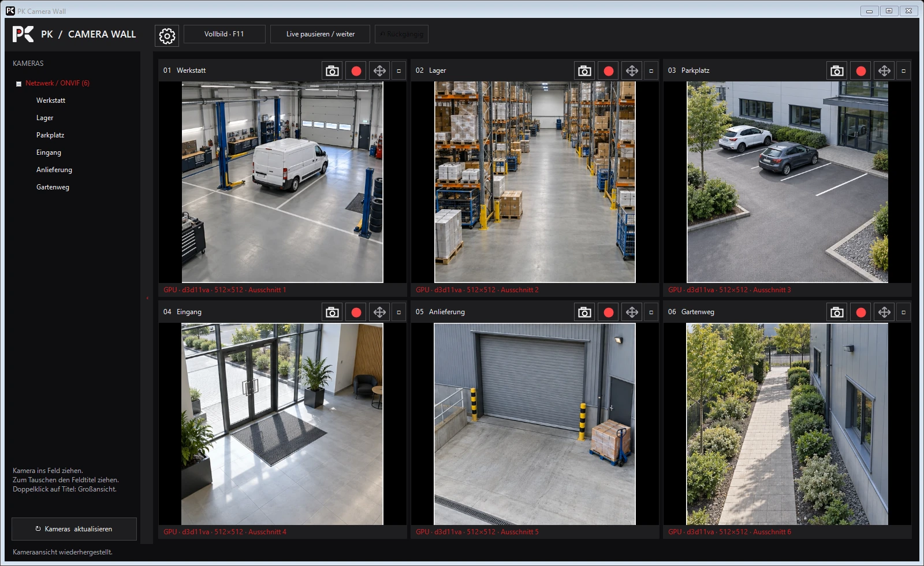Click move icon on Eingang tile
924x566 pixels.
pos(379,312)
